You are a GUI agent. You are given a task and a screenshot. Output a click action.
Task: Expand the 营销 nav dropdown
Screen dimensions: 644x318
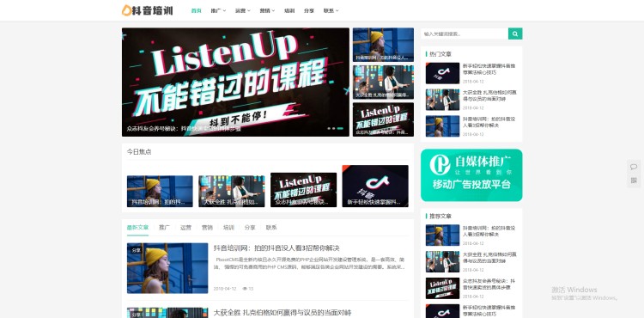click(x=267, y=10)
